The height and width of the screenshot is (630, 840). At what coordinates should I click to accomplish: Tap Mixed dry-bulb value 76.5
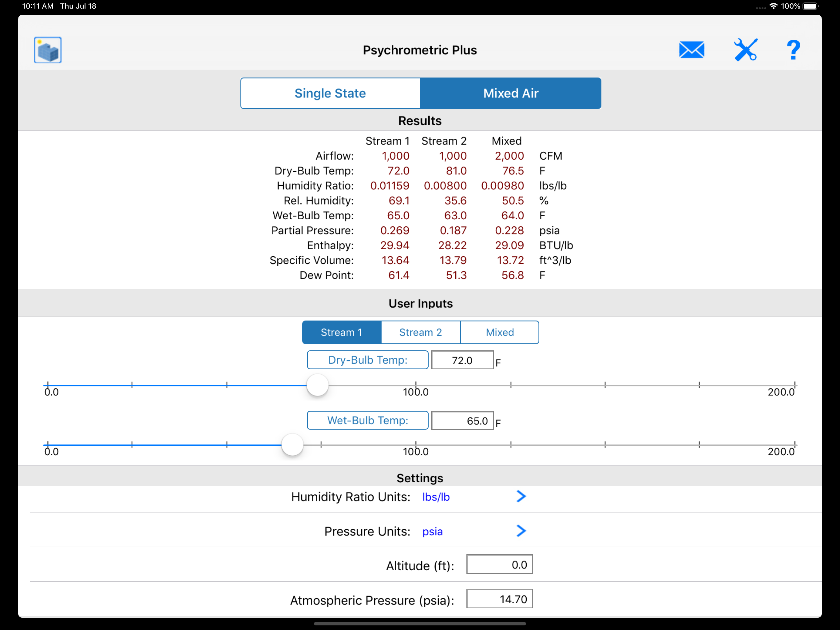tap(513, 171)
